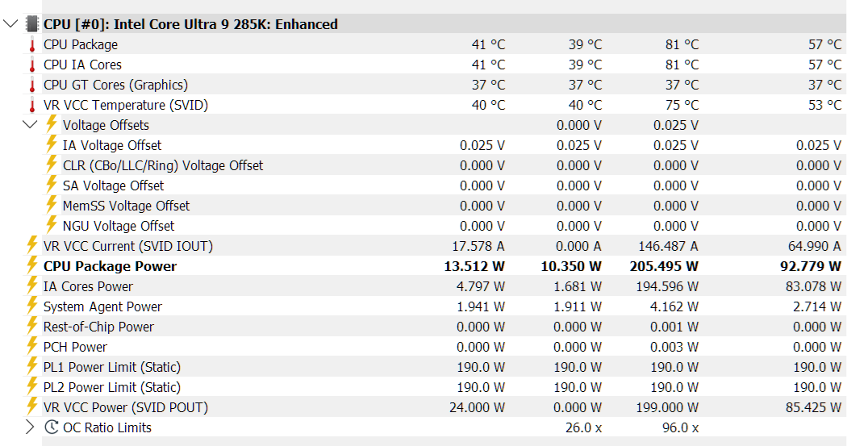The width and height of the screenshot is (868, 446).
Task: Select the Voltage Offsets label
Action: click(106, 125)
